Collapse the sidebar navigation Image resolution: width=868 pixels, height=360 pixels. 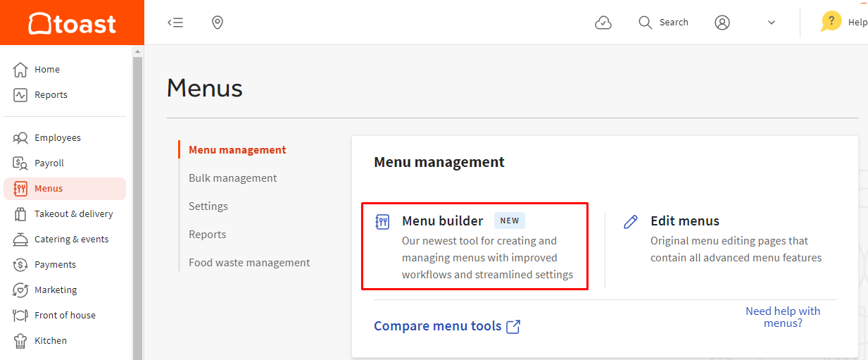click(175, 23)
